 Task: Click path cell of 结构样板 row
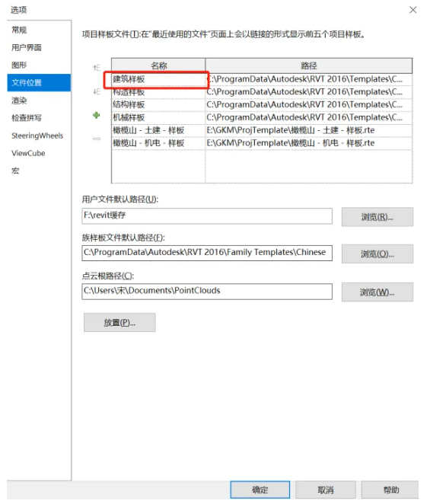(x=309, y=105)
